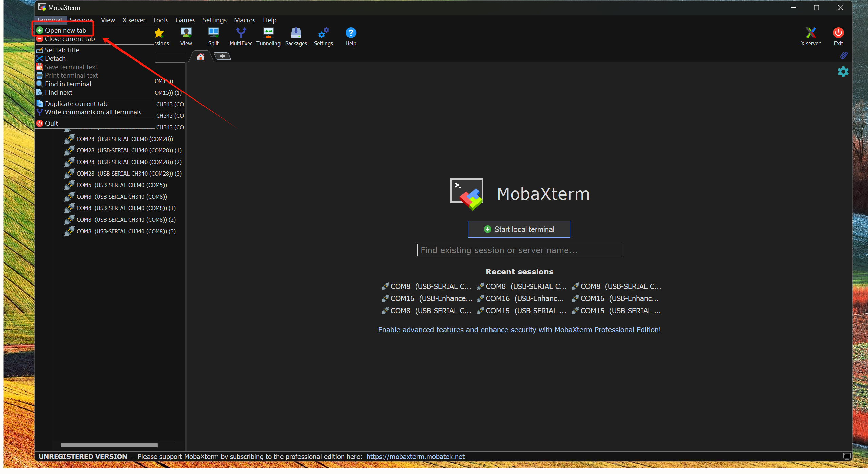
Task: Select COM8 (USB-SERIAL CH340 (COM8)) (1) session
Action: tap(120, 208)
